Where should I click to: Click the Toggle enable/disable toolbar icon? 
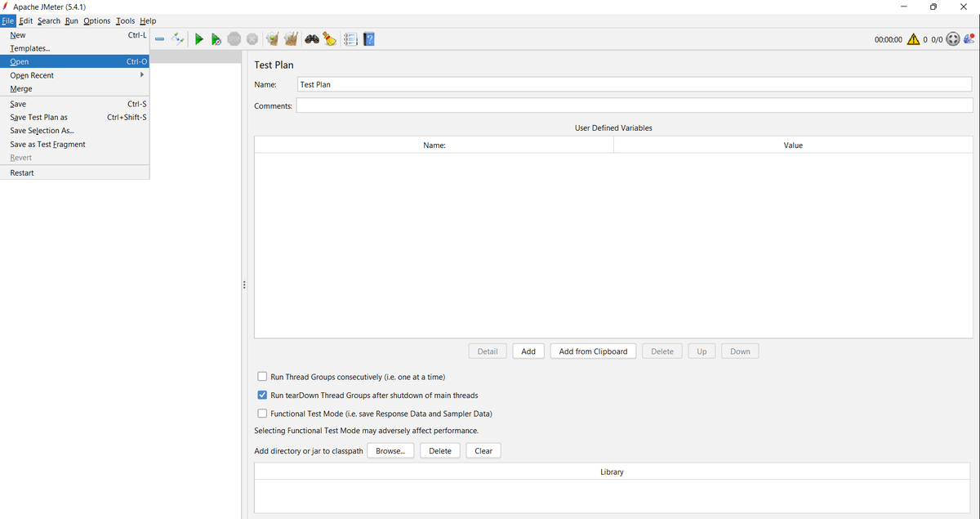(178, 39)
